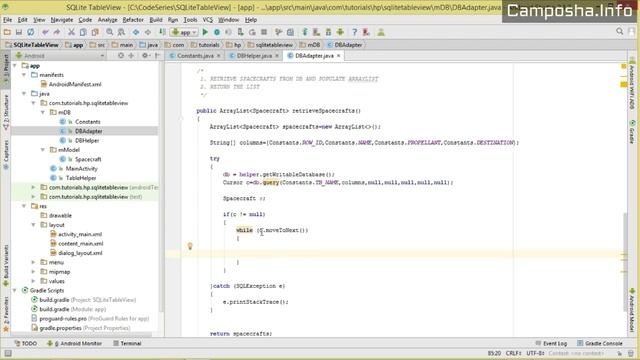
Task: Click the Open folder toolbar icon
Action: tap(7, 32)
